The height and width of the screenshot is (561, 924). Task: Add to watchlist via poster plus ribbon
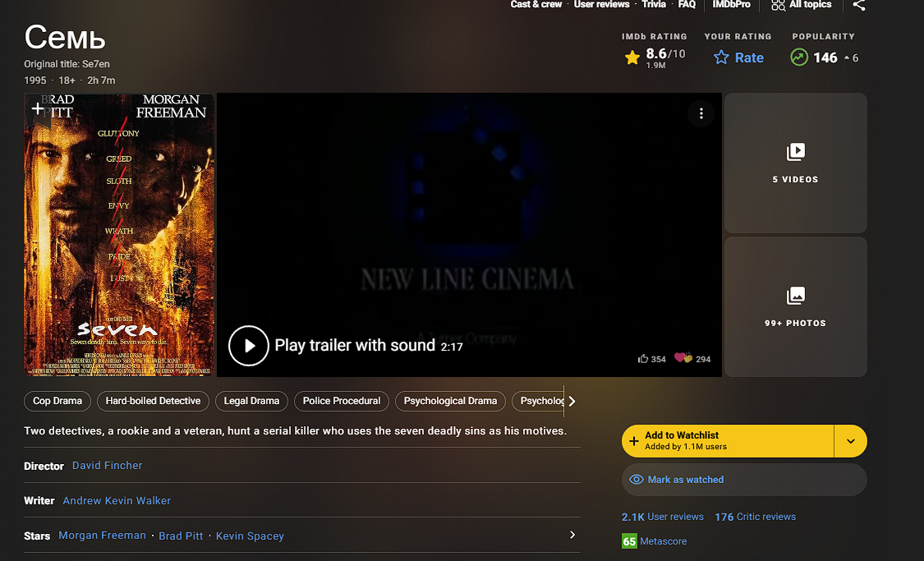tap(37, 108)
